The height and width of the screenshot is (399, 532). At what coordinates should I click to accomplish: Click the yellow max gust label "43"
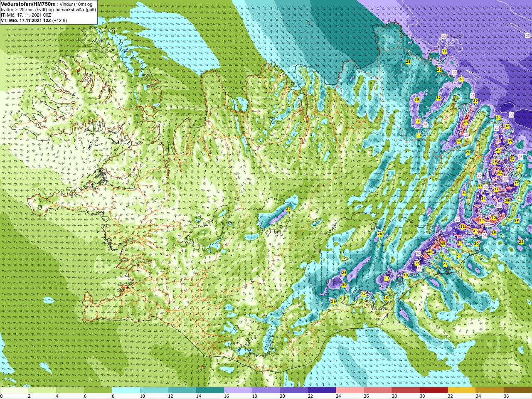(494, 218)
